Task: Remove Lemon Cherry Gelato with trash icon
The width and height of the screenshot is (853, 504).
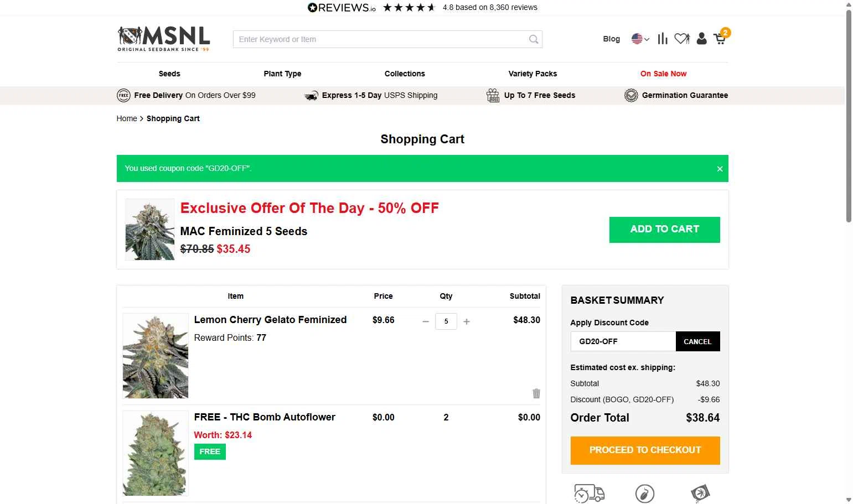Action: pyautogui.click(x=536, y=393)
